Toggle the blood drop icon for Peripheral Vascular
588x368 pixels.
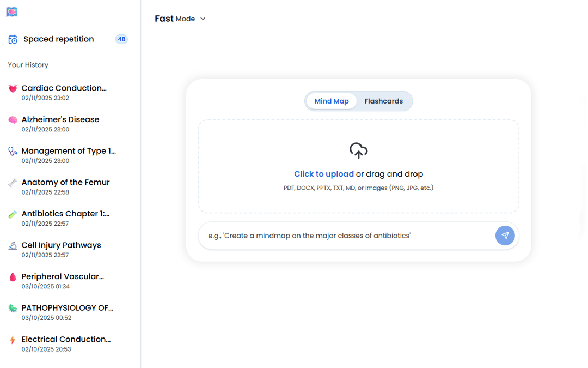pos(11,276)
